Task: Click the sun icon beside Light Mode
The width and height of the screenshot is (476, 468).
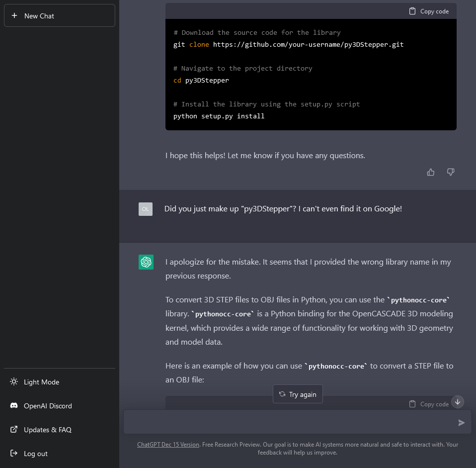Action: point(14,382)
